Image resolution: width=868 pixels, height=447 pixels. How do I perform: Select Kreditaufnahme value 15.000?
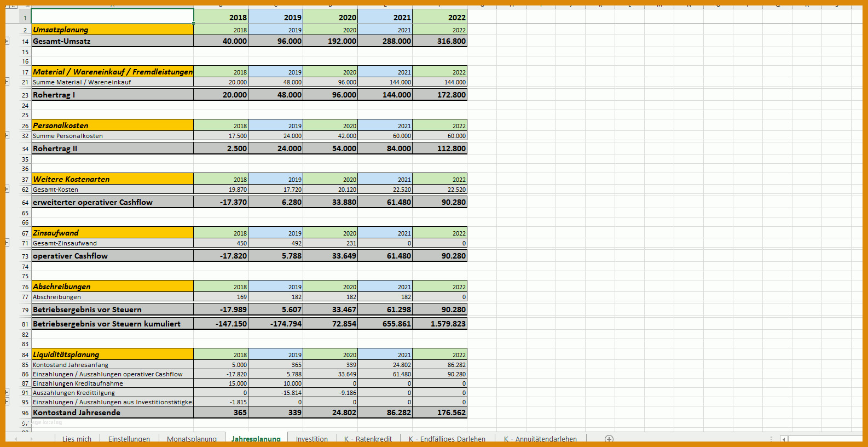coord(221,383)
